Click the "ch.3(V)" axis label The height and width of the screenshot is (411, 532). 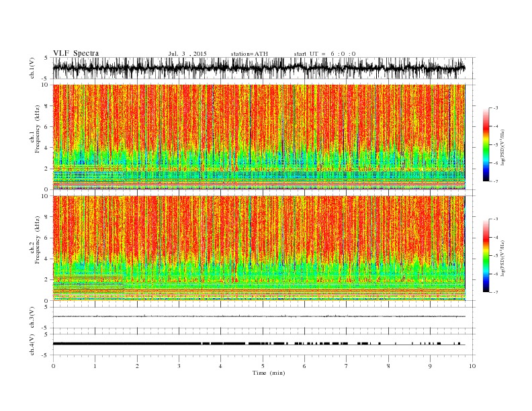point(32,318)
